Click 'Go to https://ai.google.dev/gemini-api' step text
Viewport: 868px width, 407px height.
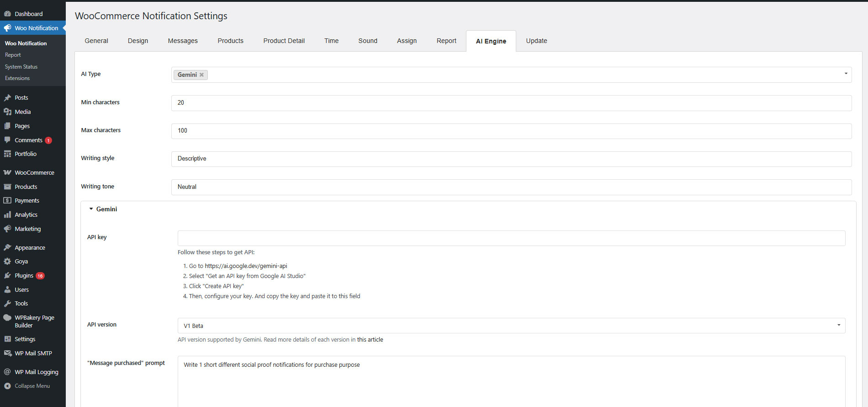pos(238,266)
